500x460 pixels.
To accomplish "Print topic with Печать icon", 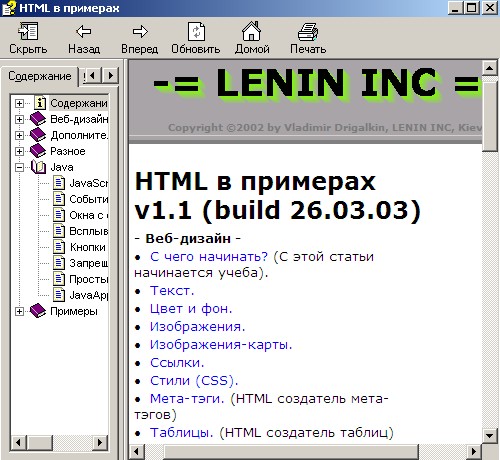I will click(x=308, y=31).
